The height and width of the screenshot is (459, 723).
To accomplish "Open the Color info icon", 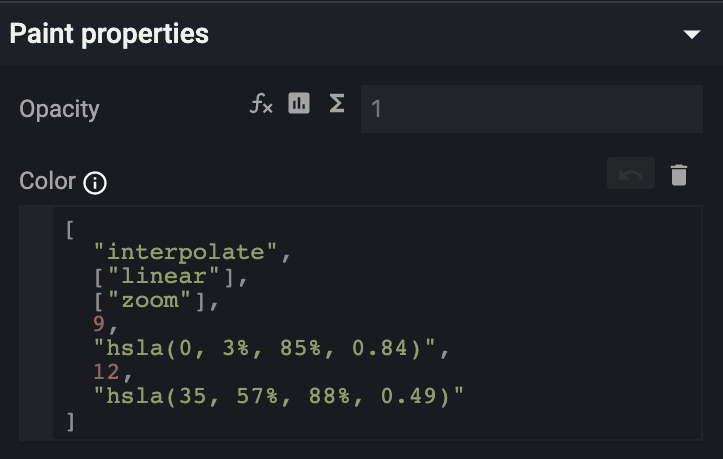I will 95,183.
